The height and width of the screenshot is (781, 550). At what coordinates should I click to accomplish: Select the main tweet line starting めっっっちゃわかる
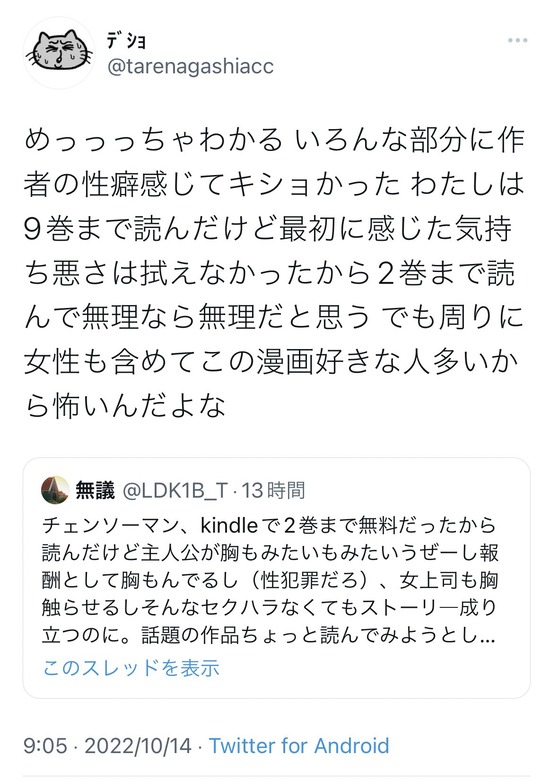275,140
